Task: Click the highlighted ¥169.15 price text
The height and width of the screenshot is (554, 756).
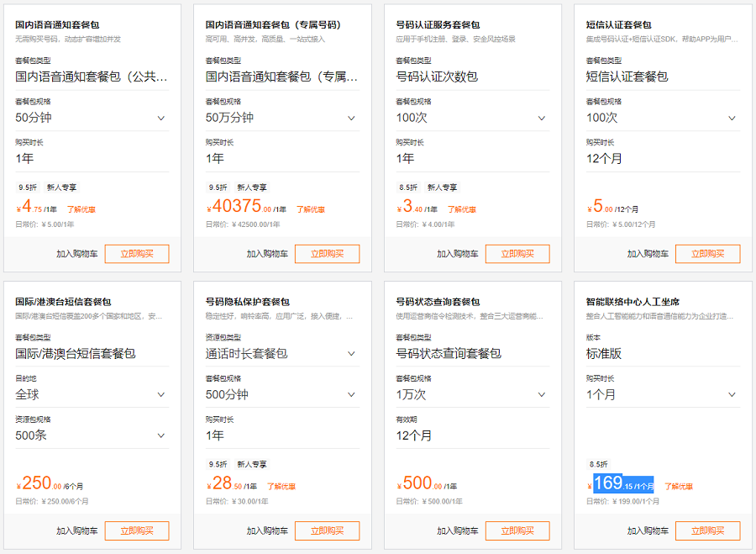Action: pos(623,483)
